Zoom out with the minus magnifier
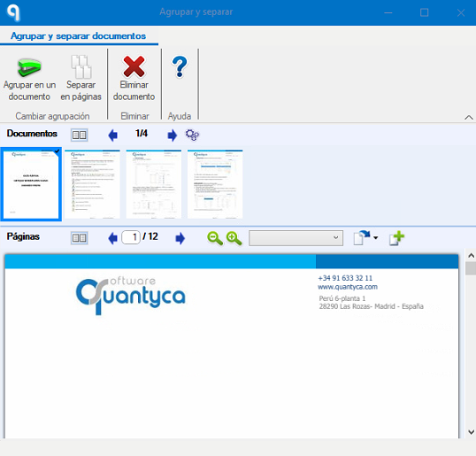Image resolution: width=476 pixels, height=456 pixels. [215, 238]
